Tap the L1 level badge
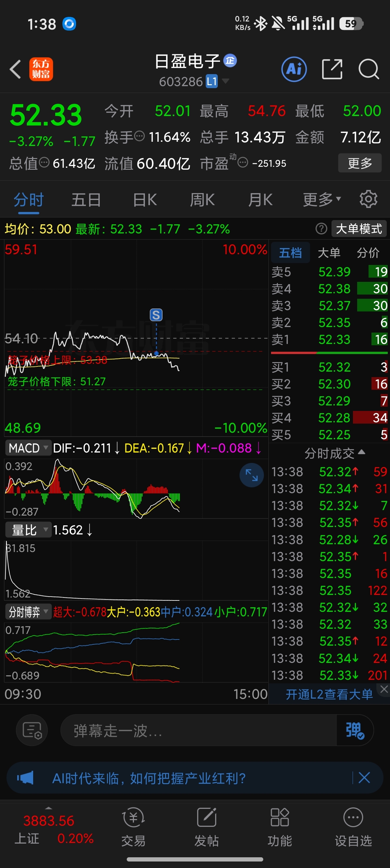The width and height of the screenshot is (390, 868). pyautogui.click(x=212, y=82)
